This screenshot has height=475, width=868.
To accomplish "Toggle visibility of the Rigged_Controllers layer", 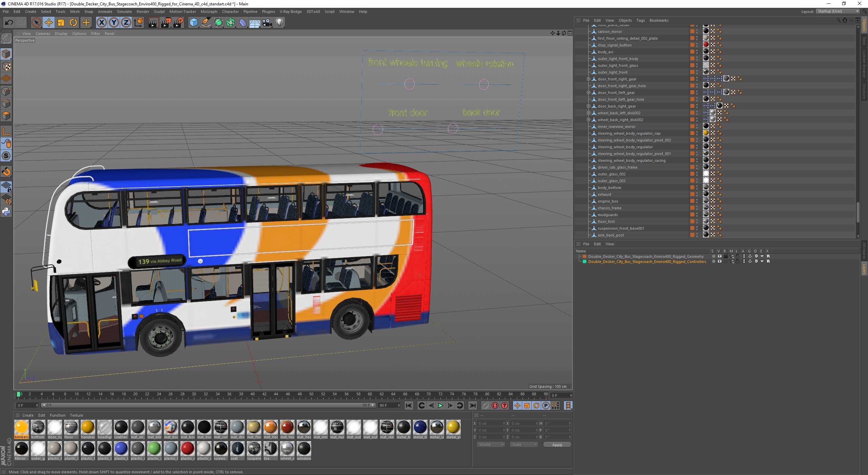I will coord(719,261).
